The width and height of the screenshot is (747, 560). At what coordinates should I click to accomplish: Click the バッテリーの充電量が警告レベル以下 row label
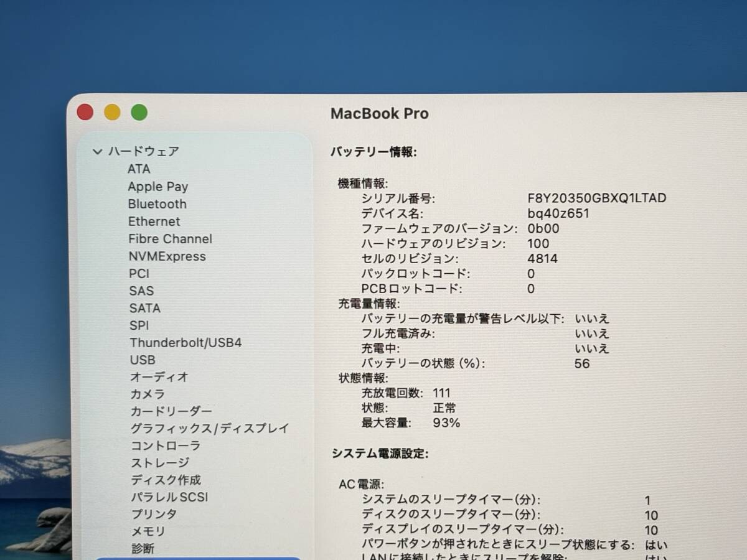click(463, 319)
